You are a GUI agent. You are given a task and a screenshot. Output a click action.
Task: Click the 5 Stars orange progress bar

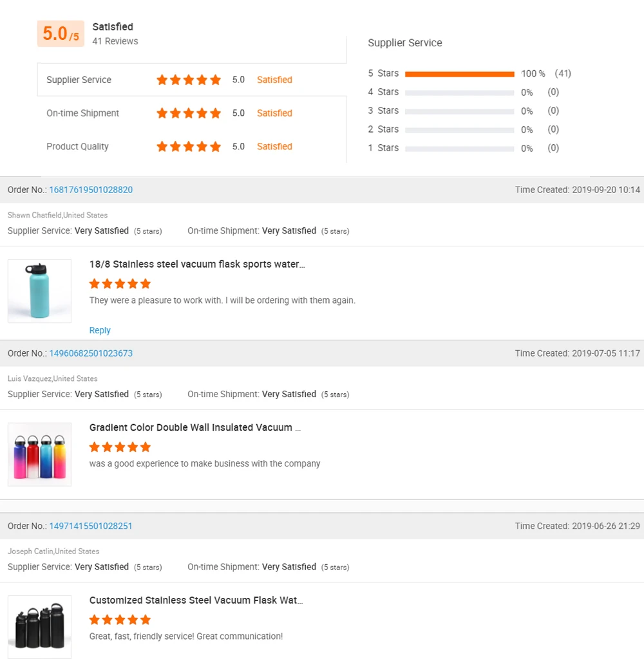click(459, 74)
